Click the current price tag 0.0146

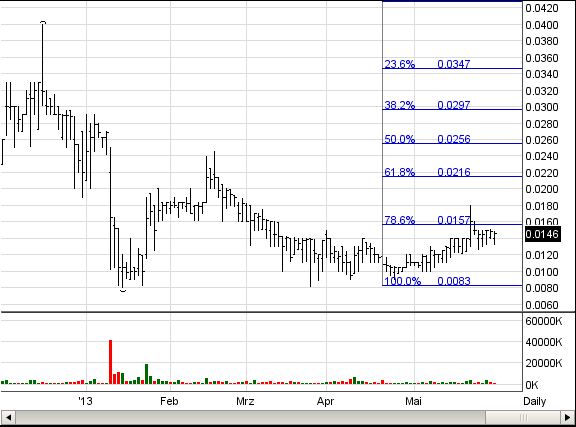click(542, 234)
